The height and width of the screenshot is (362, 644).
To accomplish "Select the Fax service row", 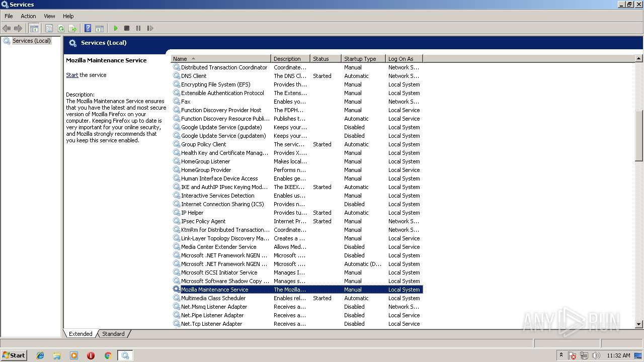I will tap(297, 102).
